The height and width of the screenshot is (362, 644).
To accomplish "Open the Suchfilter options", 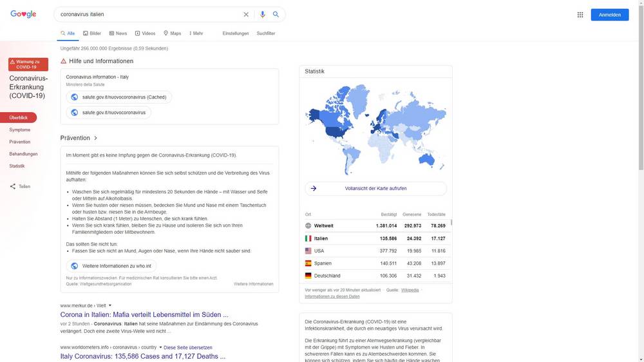I will click(266, 33).
